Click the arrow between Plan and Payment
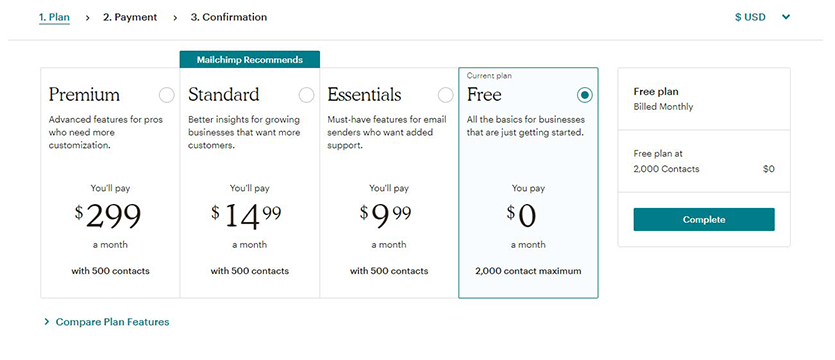 pos(87,18)
